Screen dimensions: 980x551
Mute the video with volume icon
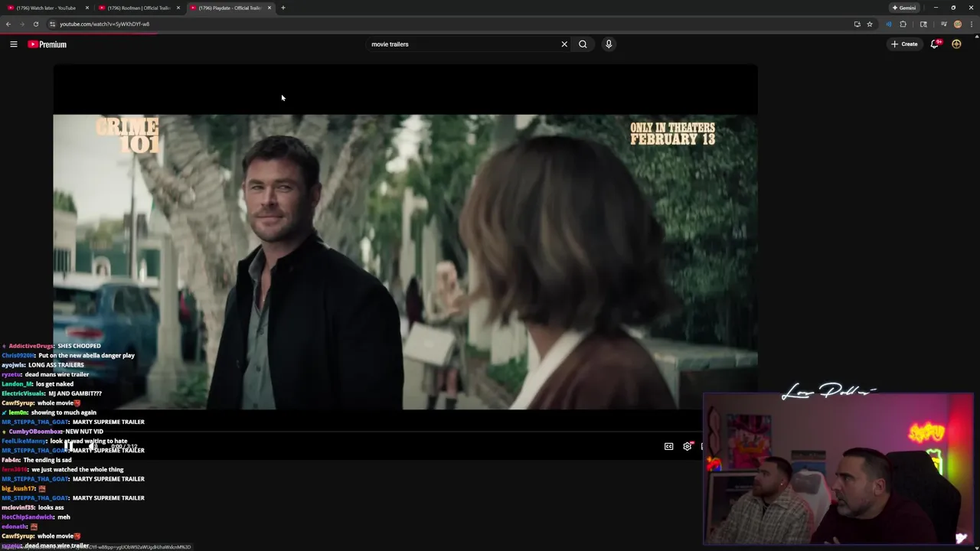[x=93, y=446]
